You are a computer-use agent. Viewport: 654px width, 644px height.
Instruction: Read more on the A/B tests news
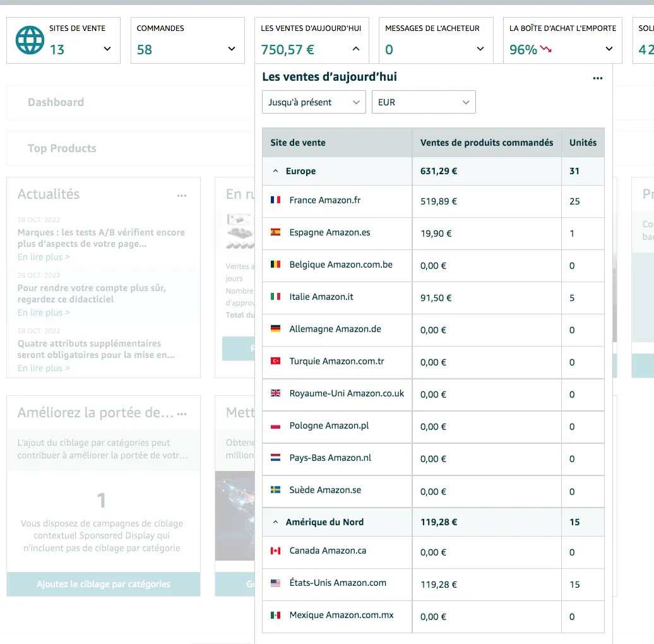coord(44,257)
